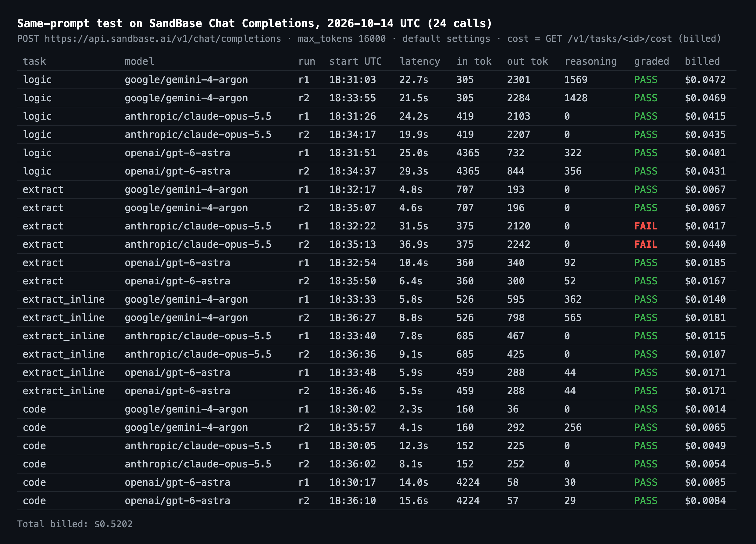Click the PASS grade in the 18:31:03 row
This screenshot has width=756, height=544.
point(646,80)
